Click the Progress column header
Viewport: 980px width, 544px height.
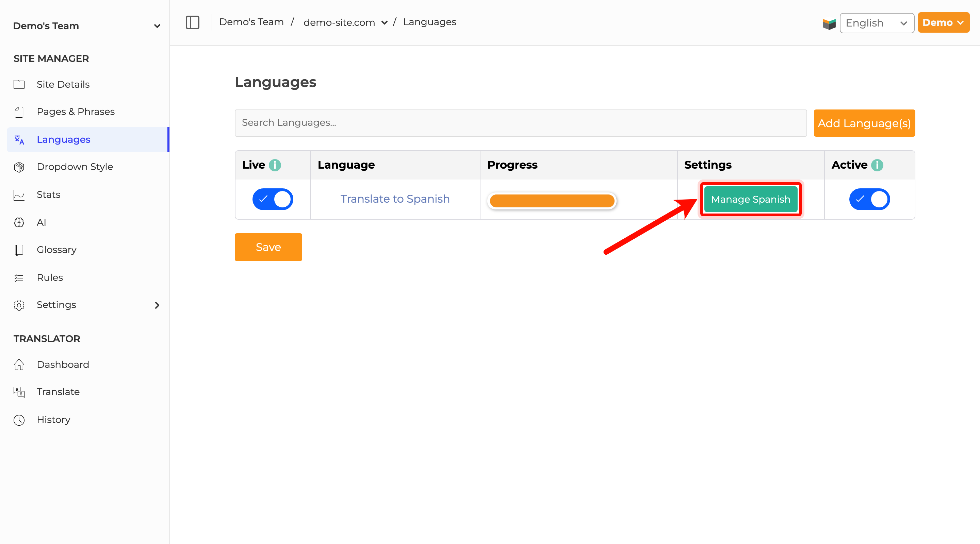click(512, 165)
